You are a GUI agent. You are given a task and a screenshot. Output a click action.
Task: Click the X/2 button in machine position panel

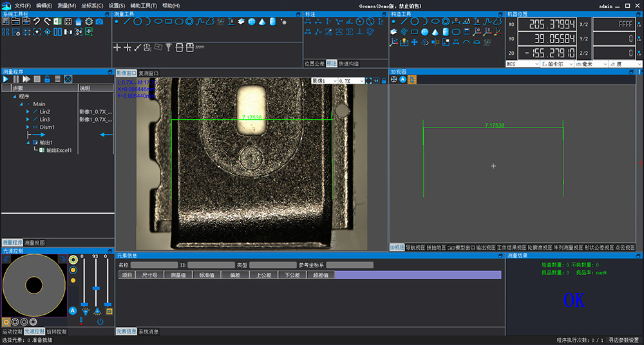[x=583, y=24]
